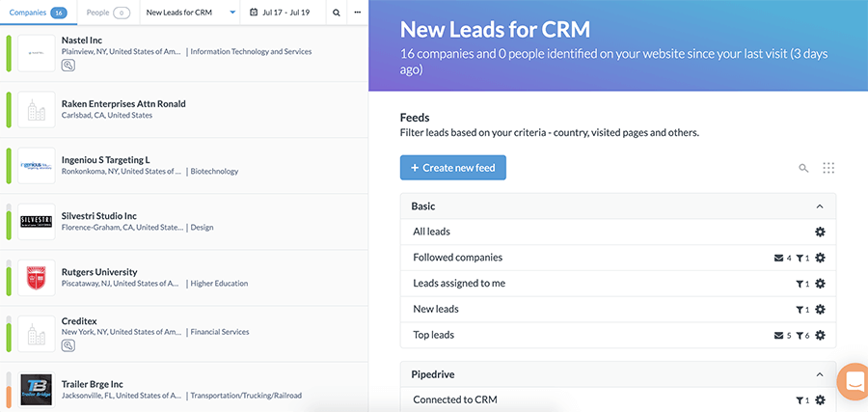Click the Nastel Inc search badge icon
Viewport: 868px width, 412px height.
(68, 66)
